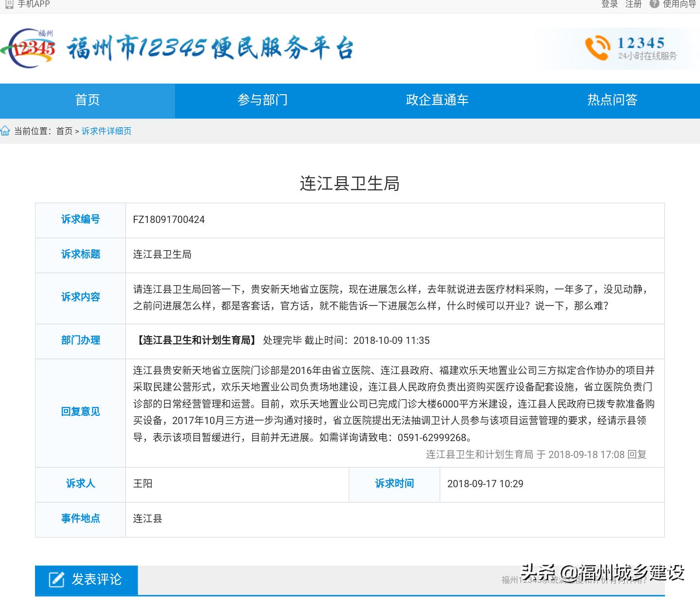Screen dimensions: 700x597
Task: Open the 参与部门 navigation tab
Action: point(262,100)
